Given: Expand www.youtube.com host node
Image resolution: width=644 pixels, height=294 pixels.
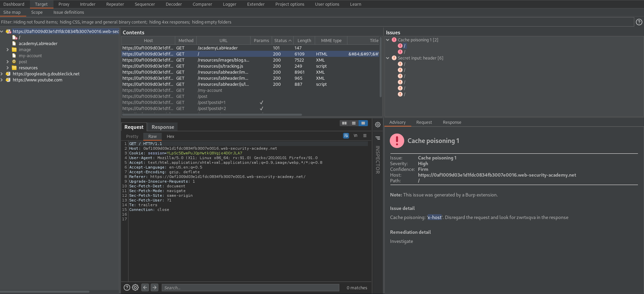Looking at the screenshot, I should tap(2, 80).
